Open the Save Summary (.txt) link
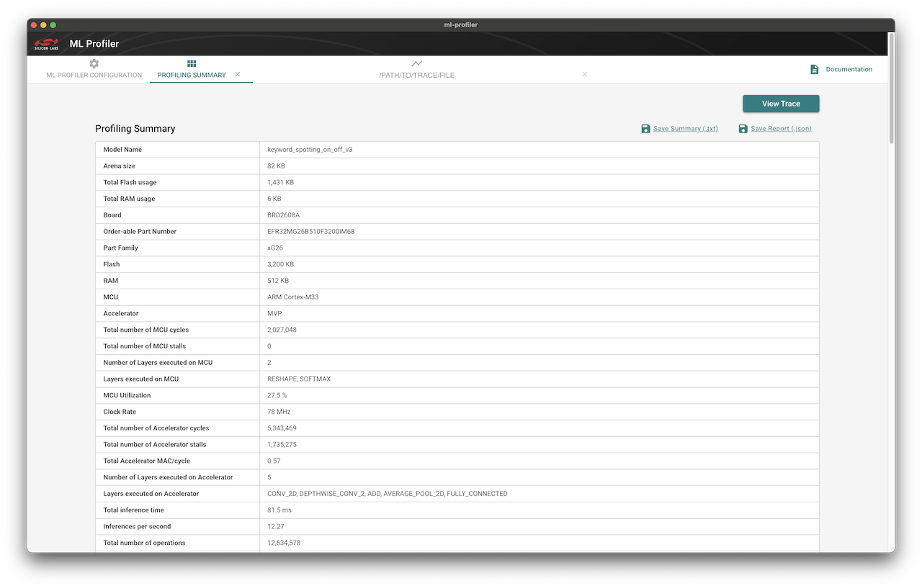Viewport: 922px width, 588px height. (685, 128)
